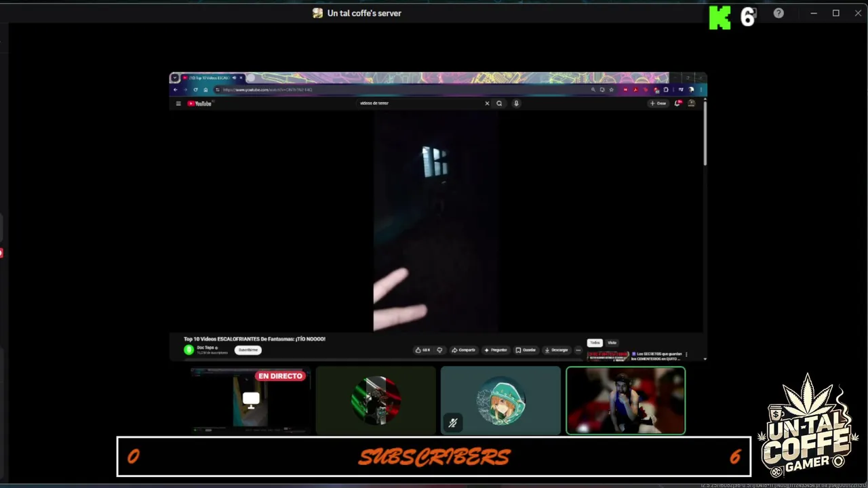Bookmark the page with the star icon
This screenshot has width=868, height=488.
(x=611, y=89)
